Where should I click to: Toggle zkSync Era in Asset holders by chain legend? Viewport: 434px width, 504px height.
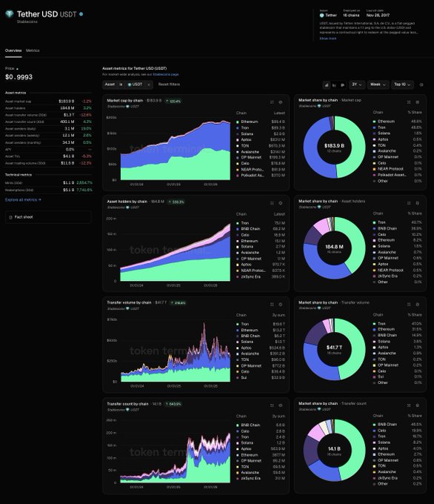[260, 276]
